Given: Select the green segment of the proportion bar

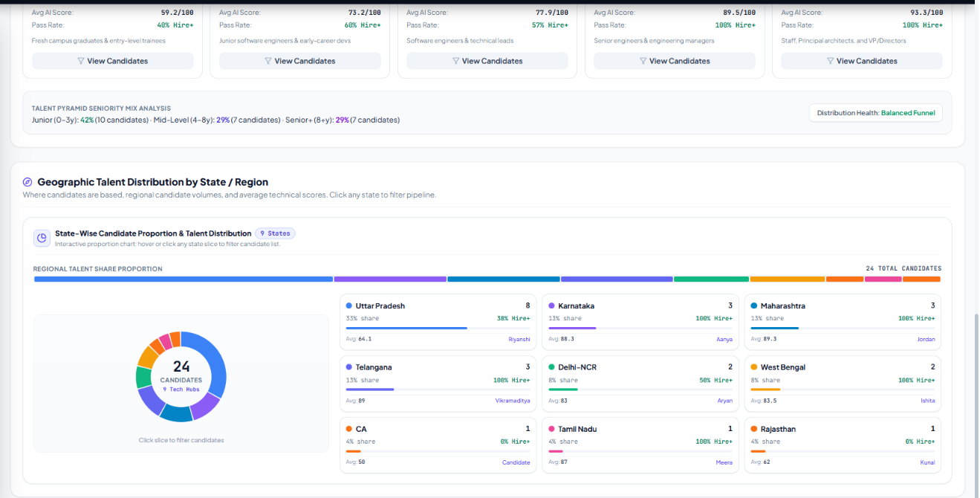Looking at the screenshot, I should tap(711, 279).
